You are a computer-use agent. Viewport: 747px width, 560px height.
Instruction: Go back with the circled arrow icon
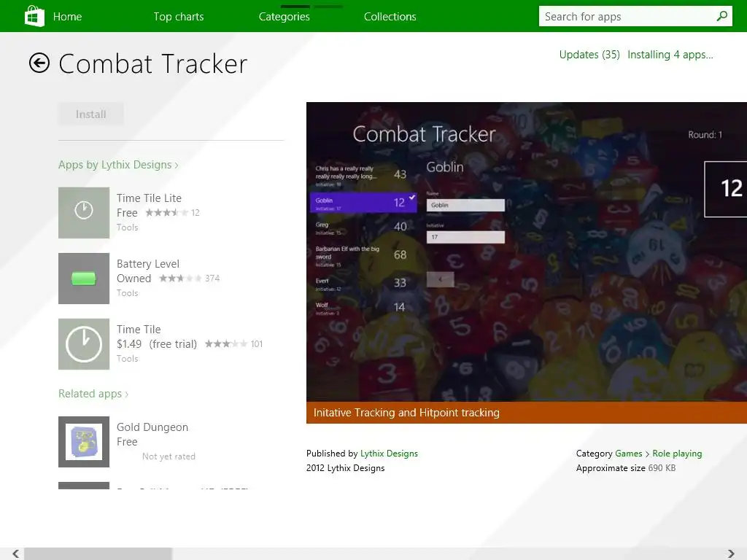(x=39, y=63)
